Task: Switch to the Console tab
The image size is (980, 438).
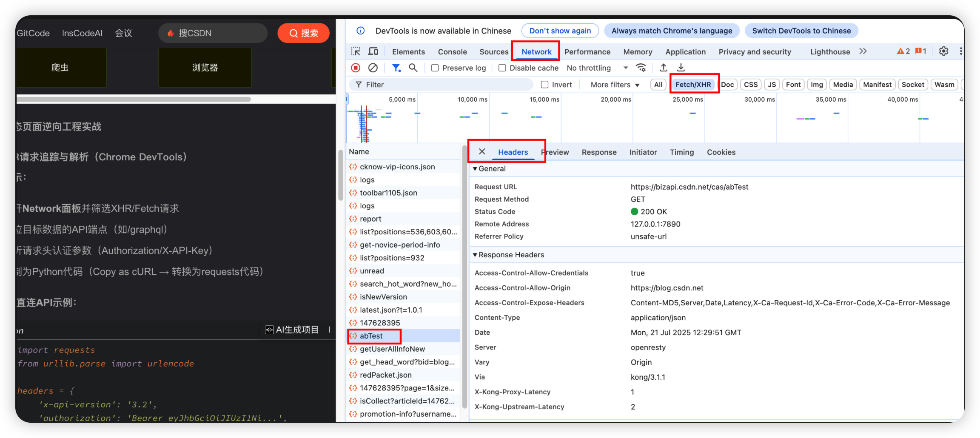Action: 452,51
